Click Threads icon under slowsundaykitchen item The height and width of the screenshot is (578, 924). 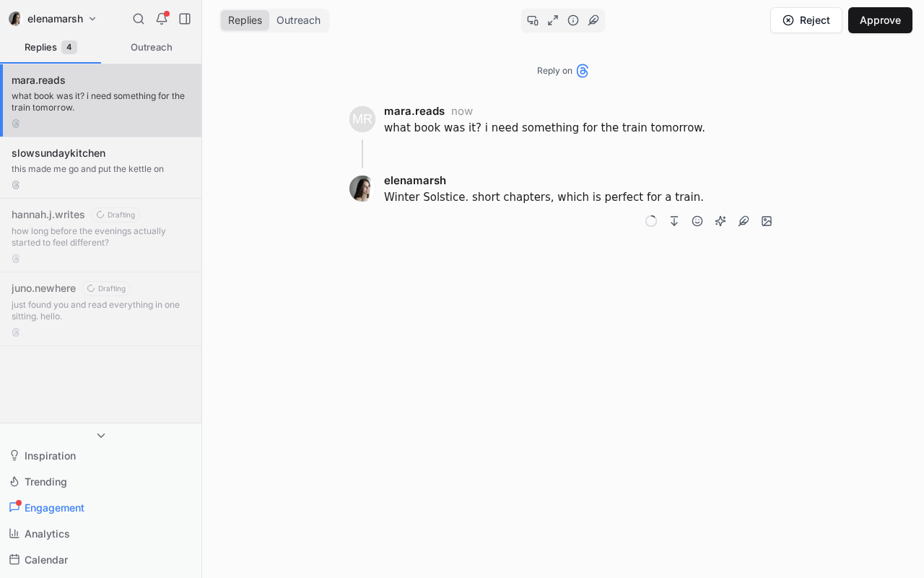coord(16,185)
